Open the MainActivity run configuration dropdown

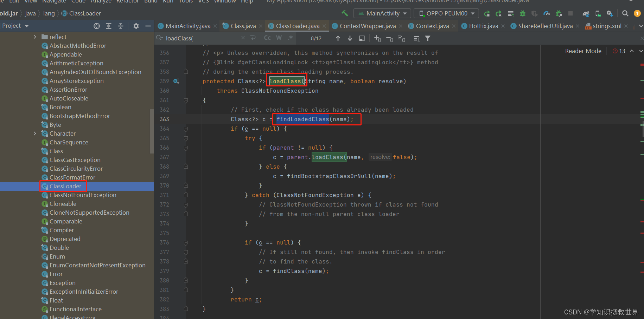[382, 13]
